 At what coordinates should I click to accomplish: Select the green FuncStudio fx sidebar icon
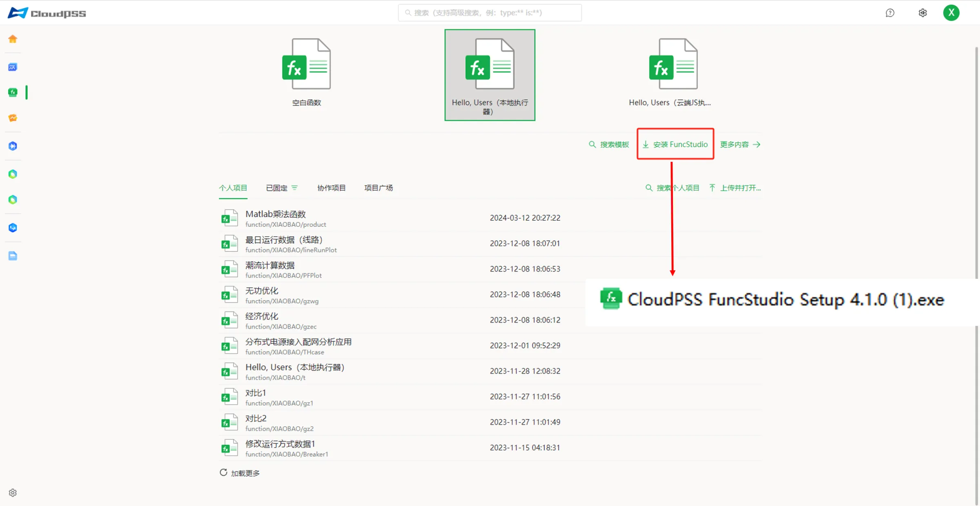13,92
